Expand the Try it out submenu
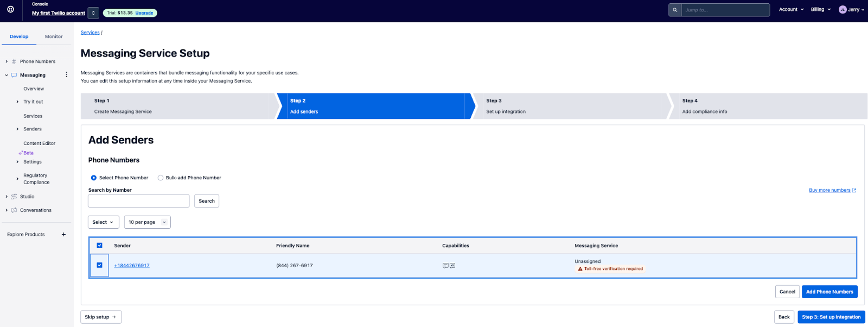The height and width of the screenshot is (327, 868). pos(17,102)
